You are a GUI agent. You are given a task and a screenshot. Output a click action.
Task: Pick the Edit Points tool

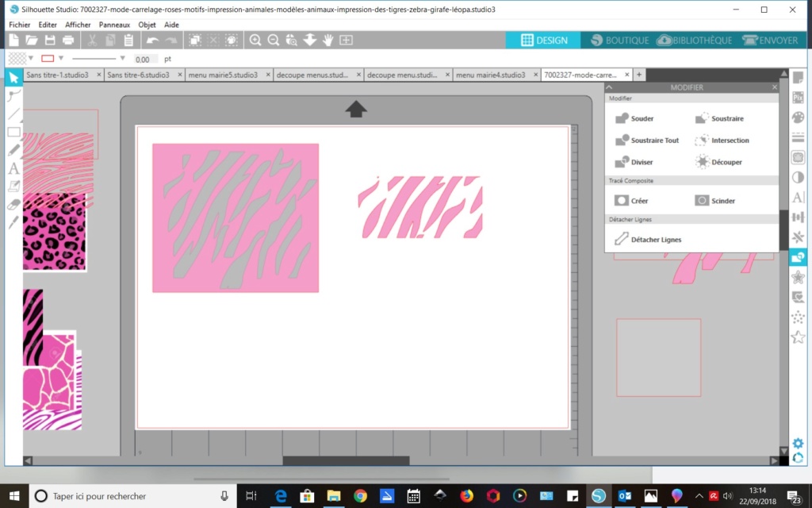14,95
